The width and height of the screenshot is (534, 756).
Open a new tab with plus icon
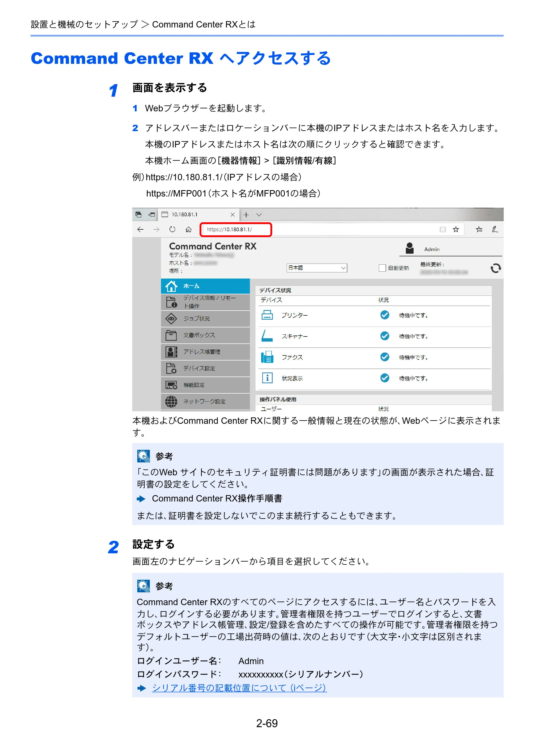[246, 215]
